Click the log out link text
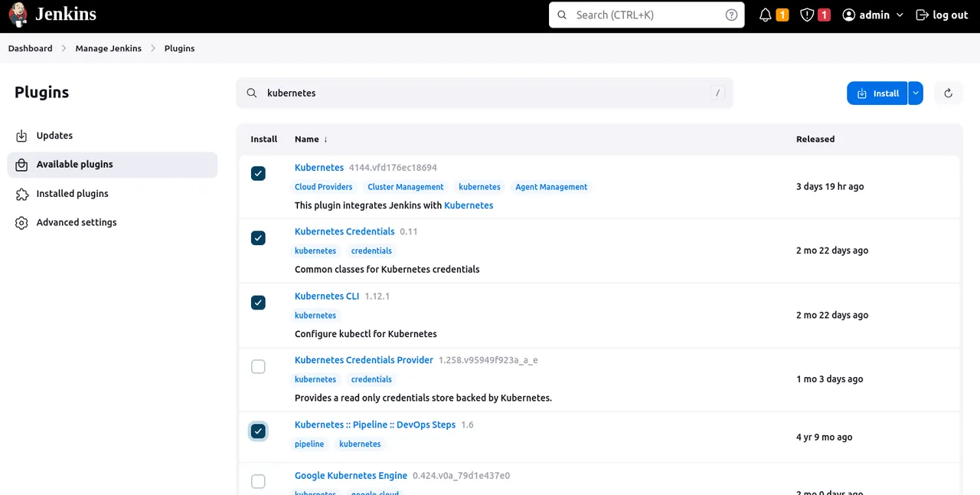This screenshot has height=495, width=980. coord(950,15)
